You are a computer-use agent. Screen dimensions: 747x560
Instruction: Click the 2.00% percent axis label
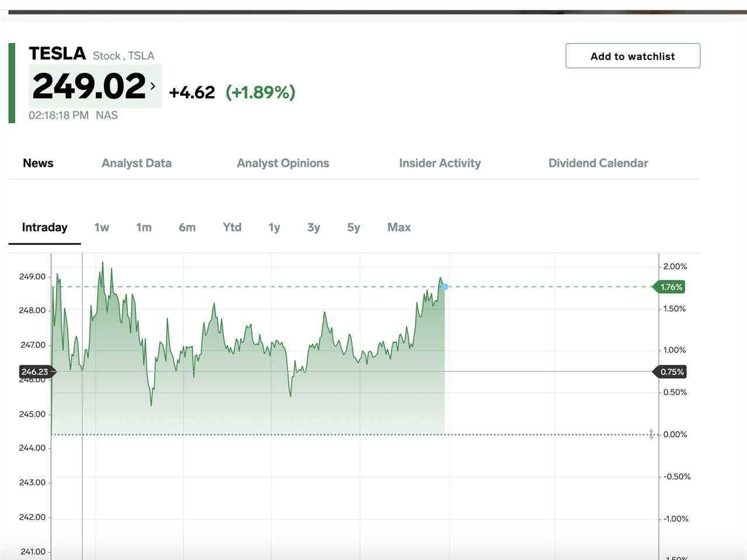click(675, 267)
